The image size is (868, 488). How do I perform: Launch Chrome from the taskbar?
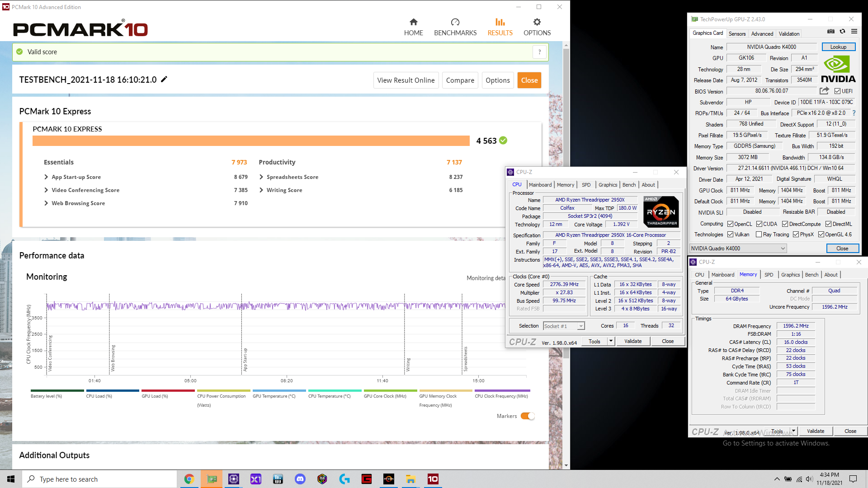[x=189, y=479]
